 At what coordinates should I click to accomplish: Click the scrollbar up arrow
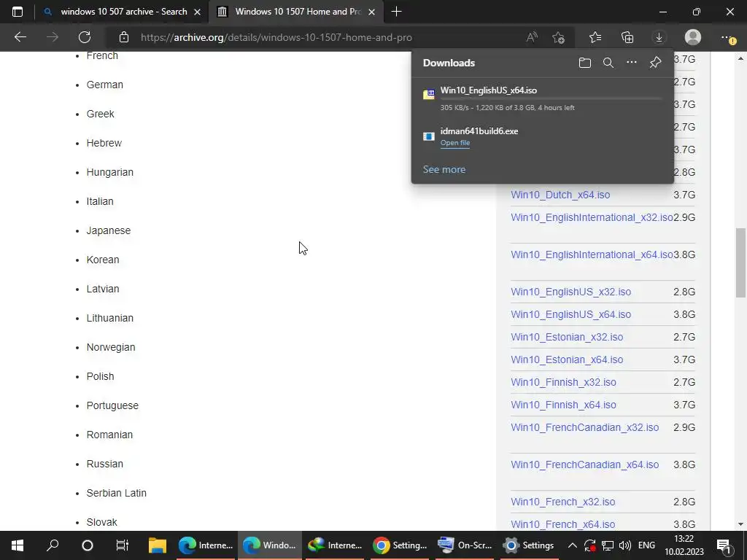[x=740, y=58]
